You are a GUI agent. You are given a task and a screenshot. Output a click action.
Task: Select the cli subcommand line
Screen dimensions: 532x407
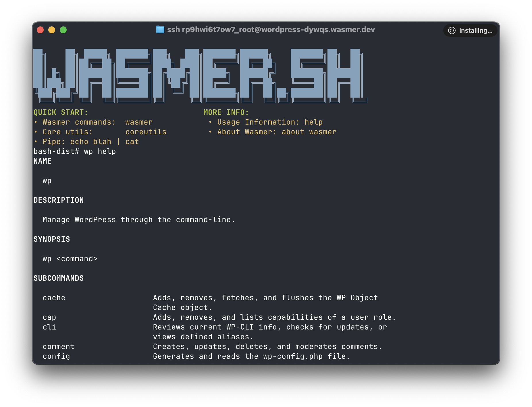(49, 327)
